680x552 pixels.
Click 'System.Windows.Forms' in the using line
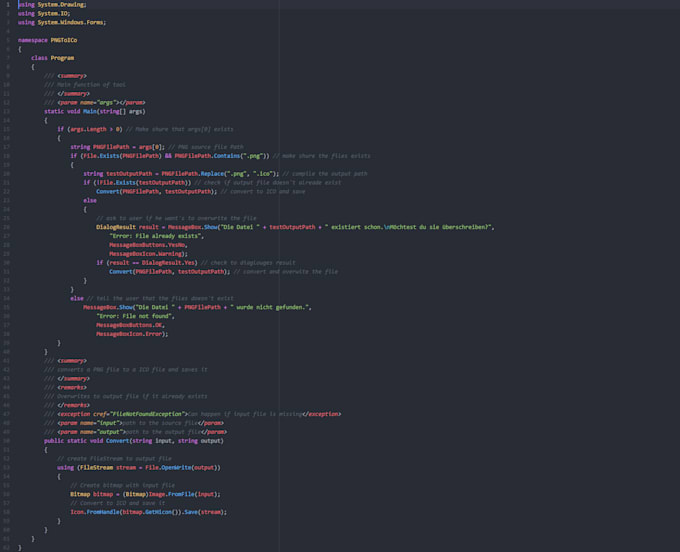[x=71, y=22]
